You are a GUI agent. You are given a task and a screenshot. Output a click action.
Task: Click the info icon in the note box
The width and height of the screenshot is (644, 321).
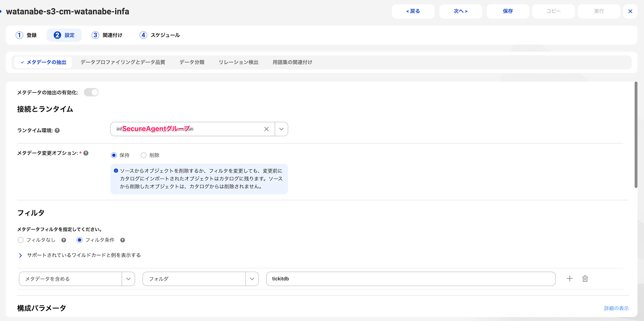coord(116,171)
